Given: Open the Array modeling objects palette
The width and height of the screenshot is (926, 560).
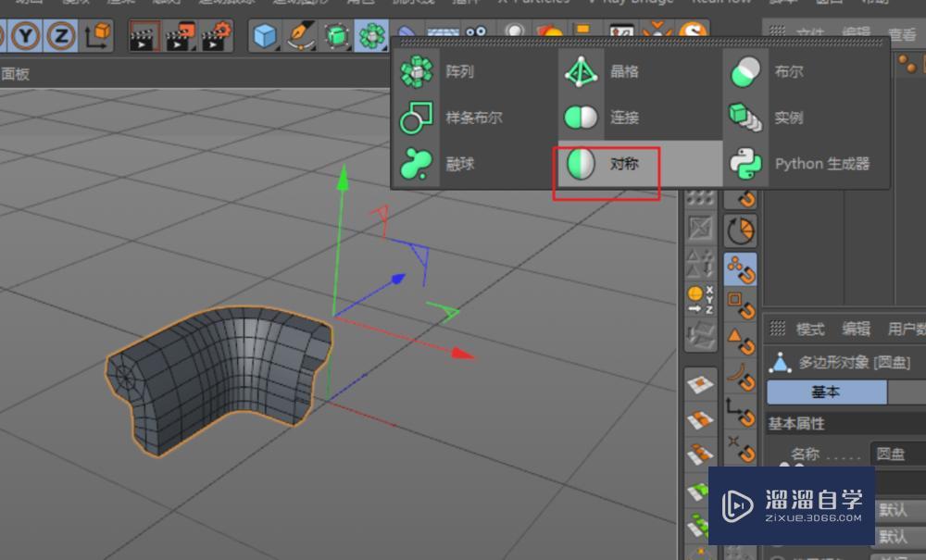Looking at the screenshot, I should [371, 36].
